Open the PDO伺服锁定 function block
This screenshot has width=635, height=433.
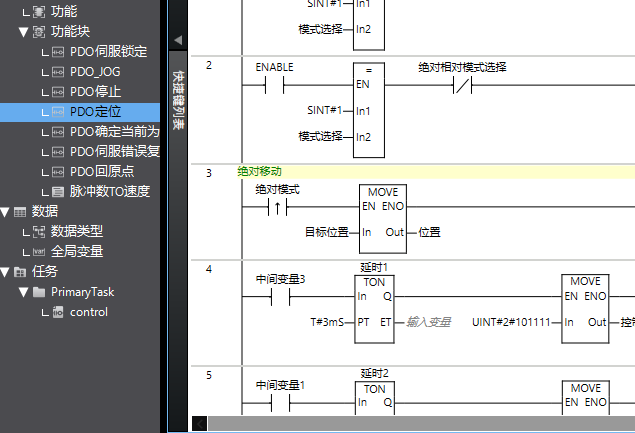[x=109, y=52]
